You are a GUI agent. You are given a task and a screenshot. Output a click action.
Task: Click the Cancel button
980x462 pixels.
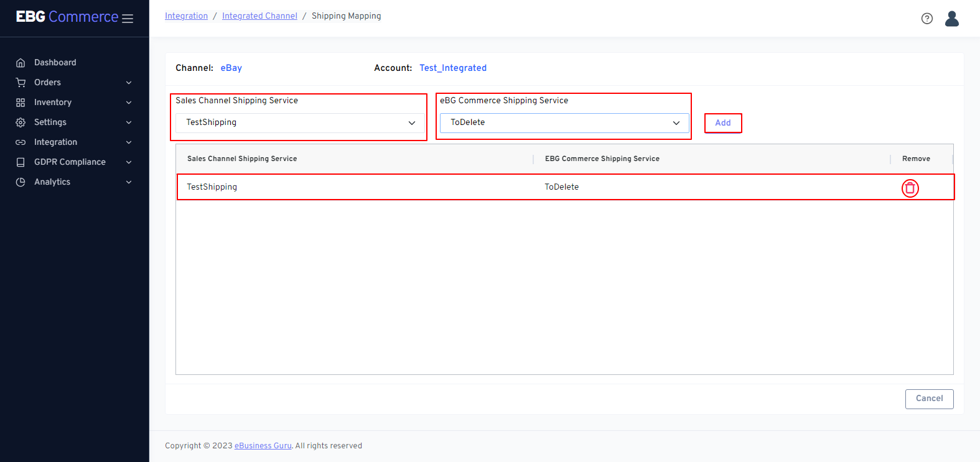[929, 399]
